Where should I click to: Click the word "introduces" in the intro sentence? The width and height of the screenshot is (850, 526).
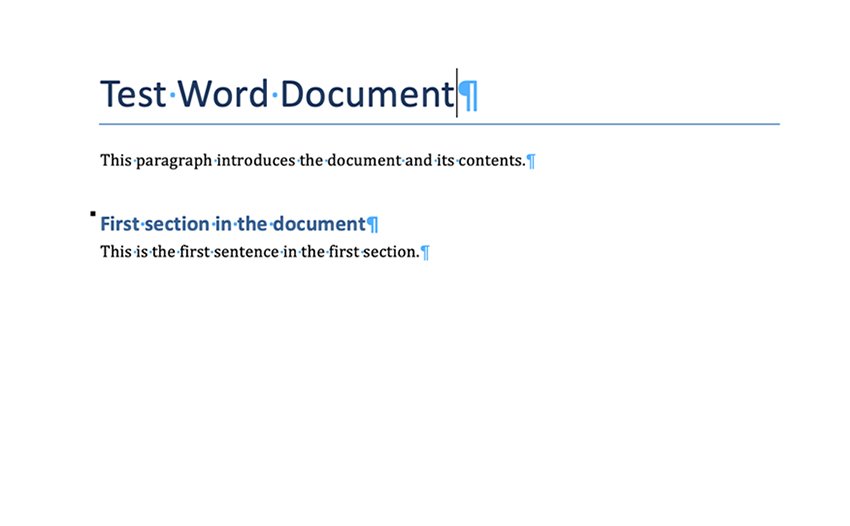[257, 160]
